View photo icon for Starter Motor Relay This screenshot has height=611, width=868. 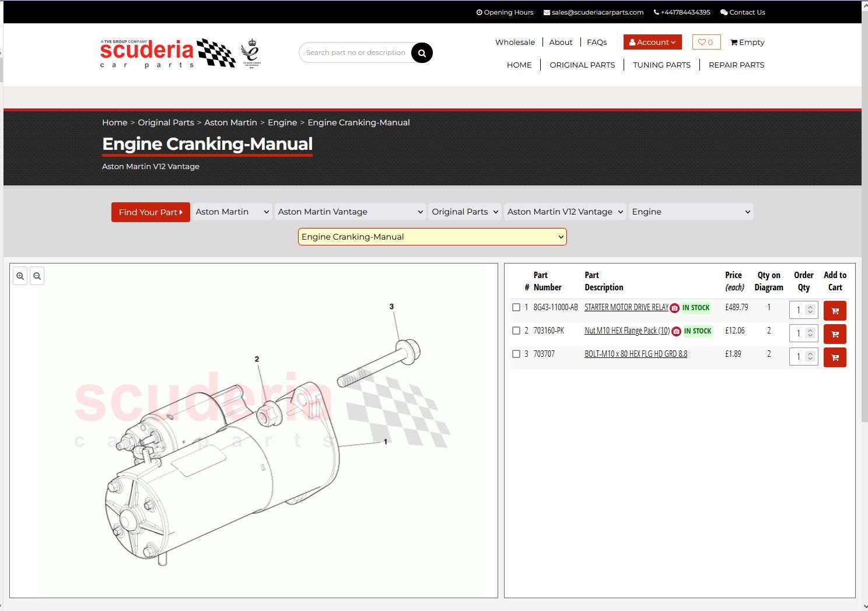675,308
